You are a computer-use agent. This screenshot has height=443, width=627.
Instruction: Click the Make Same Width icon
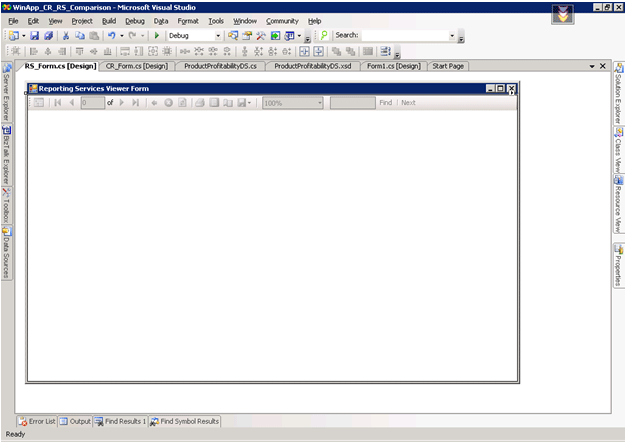point(125,51)
